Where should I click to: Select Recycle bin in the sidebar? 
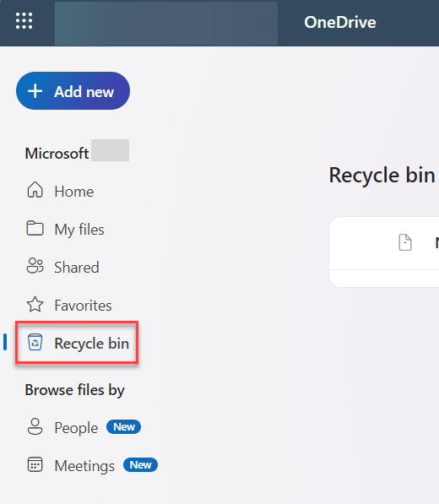pos(77,343)
